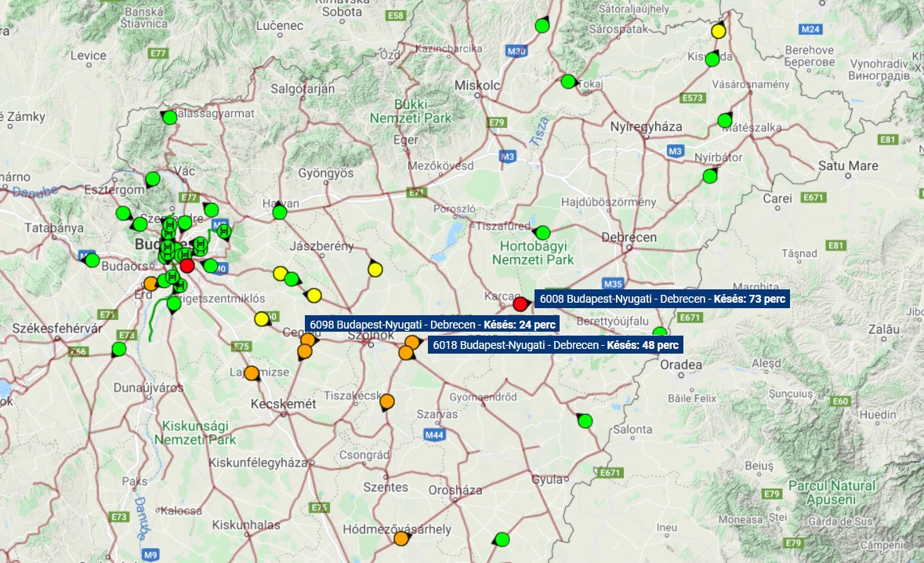924x563 pixels.
Task: Select the orange train marker near Tiszakécske
Action: 386,402
